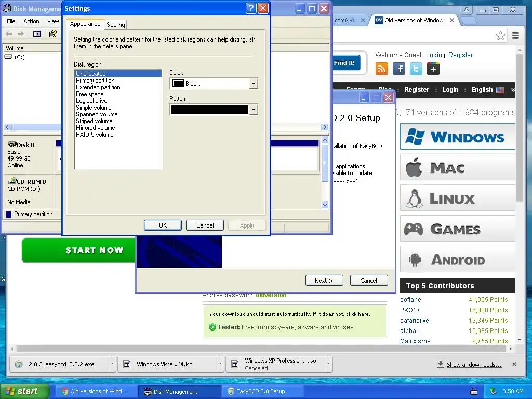This screenshot has width=532, height=399.
Task: Click the show/hide console tree toolbar icon
Action: tap(37, 34)
